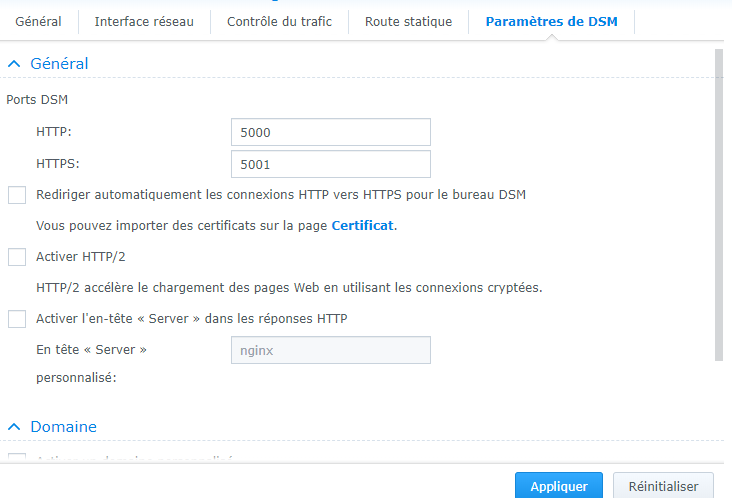Enable automatic HTTP to HTTPS redirect checkbox
This screenshot has height=498, width=732.
pyautogui.click(x=17, y=195)
